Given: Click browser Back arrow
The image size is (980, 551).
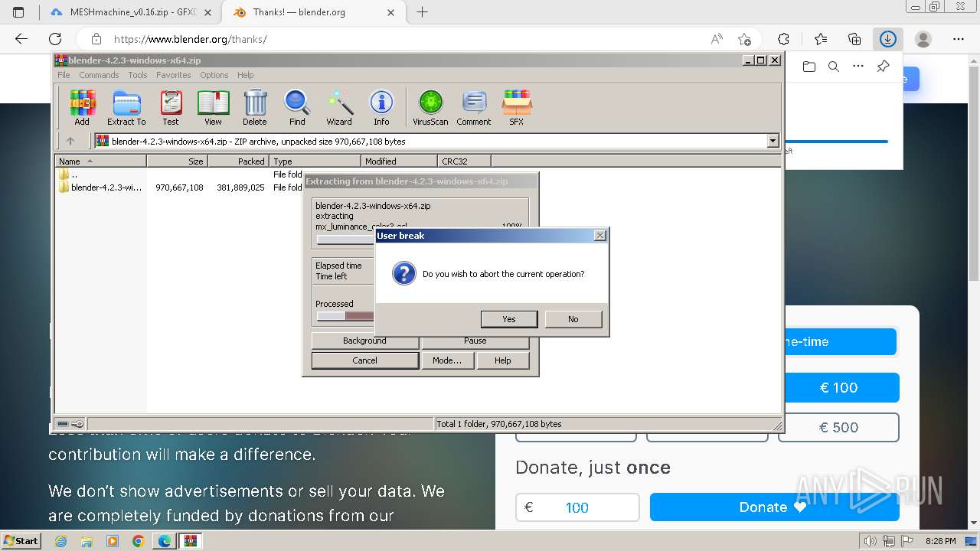Looking at the screenshot, I should click(21, 39).
